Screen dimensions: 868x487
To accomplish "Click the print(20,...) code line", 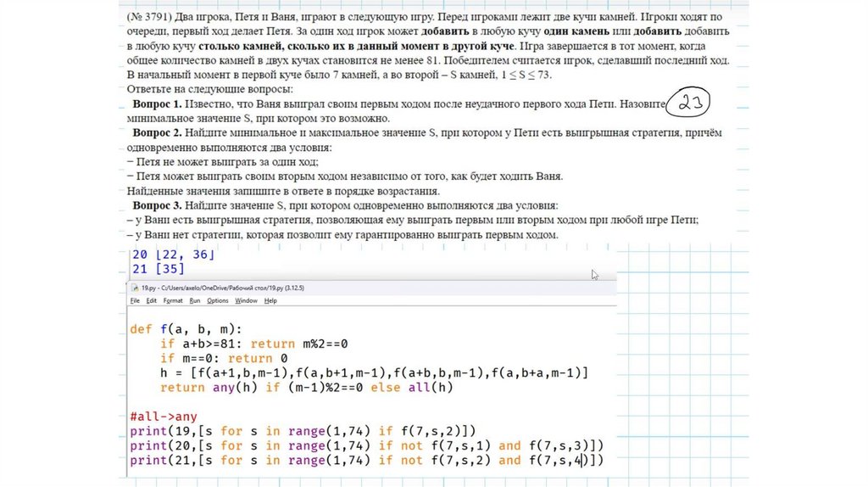I will (366, 445).
